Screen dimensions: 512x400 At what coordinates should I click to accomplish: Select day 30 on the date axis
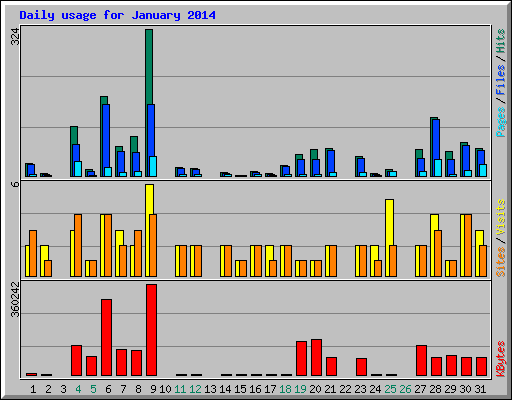coord(465,389)
